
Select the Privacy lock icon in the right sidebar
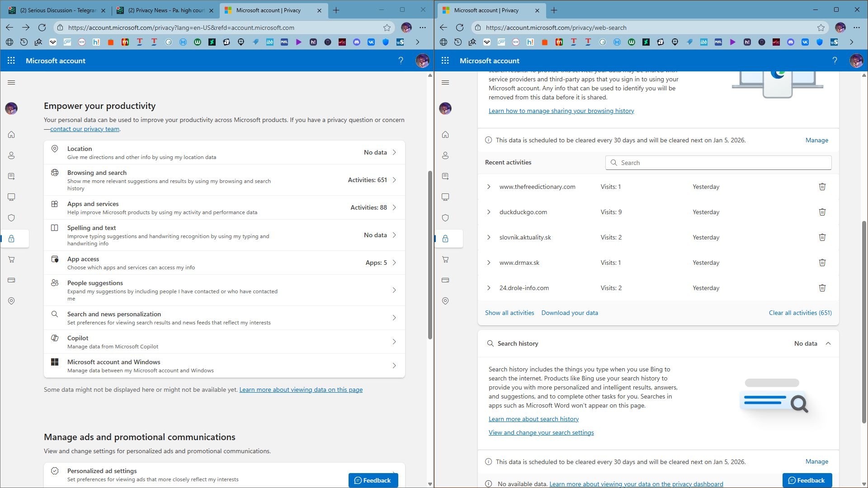pos(445,239)
